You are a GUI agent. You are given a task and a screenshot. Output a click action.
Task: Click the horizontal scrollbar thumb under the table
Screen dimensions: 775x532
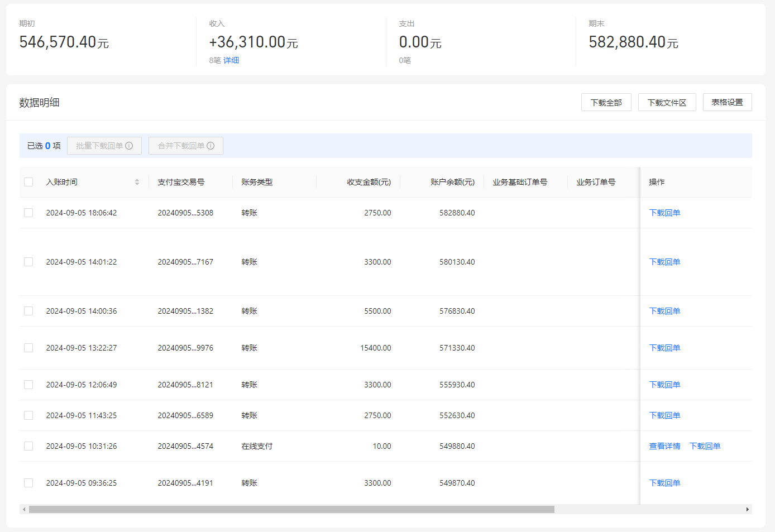pyautogui.click(x=291, y=509)
